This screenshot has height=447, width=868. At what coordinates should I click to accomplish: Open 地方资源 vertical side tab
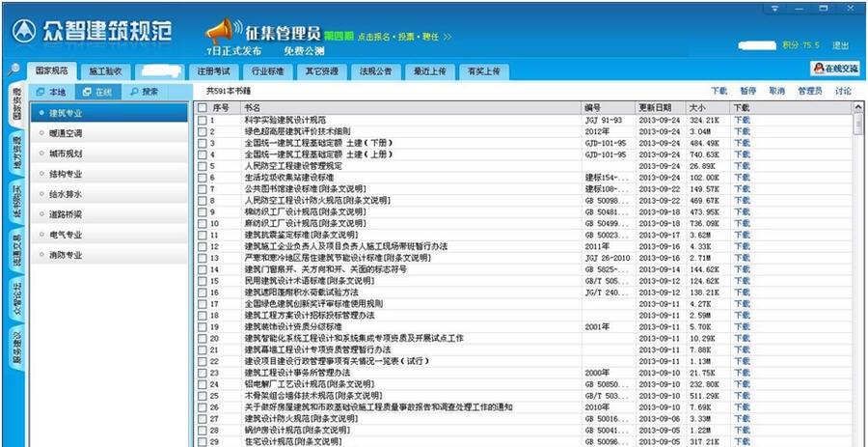click(x=16, y=154)
